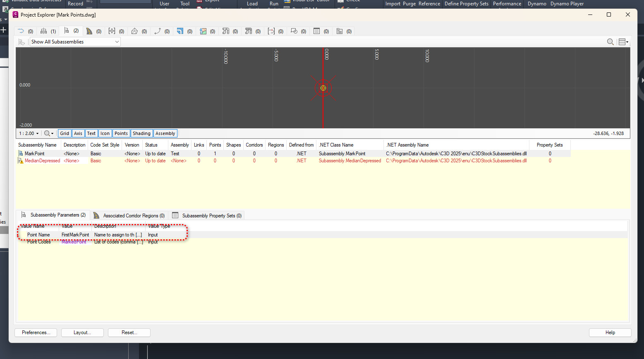Switch to the Assemblies tab icon

click(43, 31)
